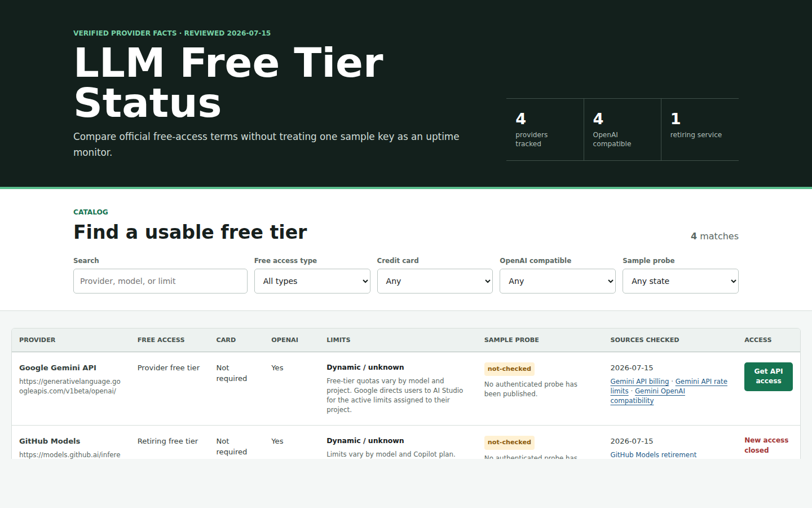This screenshot has width=812, height=508.
Task: Click the 1 retiring service stat
Action: (x=700, y=130)
